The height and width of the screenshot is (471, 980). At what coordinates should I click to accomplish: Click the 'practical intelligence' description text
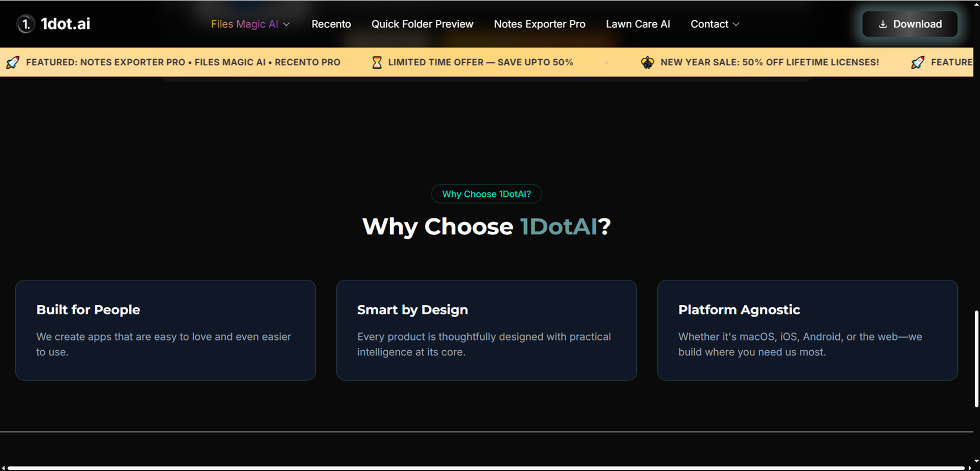[x=484, y=344]
